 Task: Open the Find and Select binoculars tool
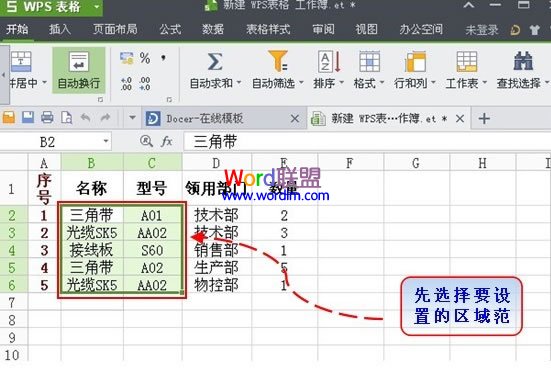point(523,61)
